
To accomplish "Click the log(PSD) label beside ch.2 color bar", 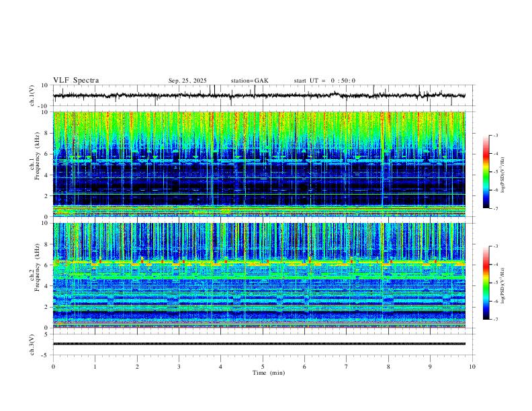I will tap(503, 285).
